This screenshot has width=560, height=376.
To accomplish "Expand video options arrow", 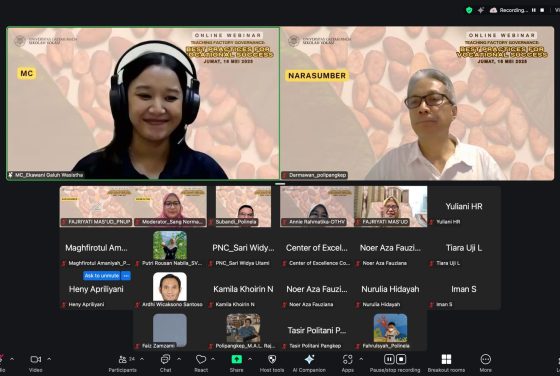I will click(x=49, y=359).
